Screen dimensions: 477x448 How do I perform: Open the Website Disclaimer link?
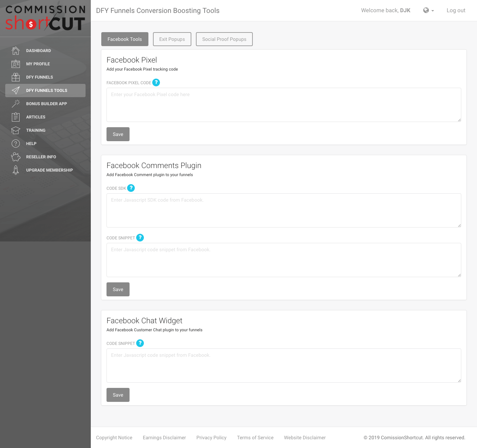pos(305,438)
